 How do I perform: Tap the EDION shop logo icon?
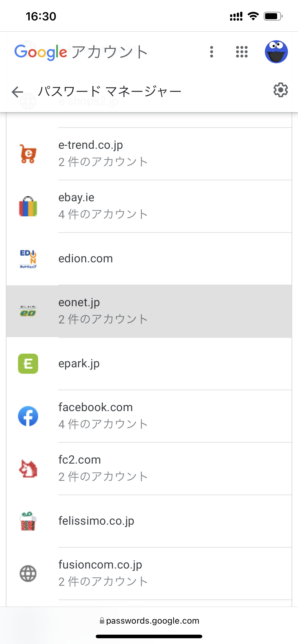coord(28,259)
